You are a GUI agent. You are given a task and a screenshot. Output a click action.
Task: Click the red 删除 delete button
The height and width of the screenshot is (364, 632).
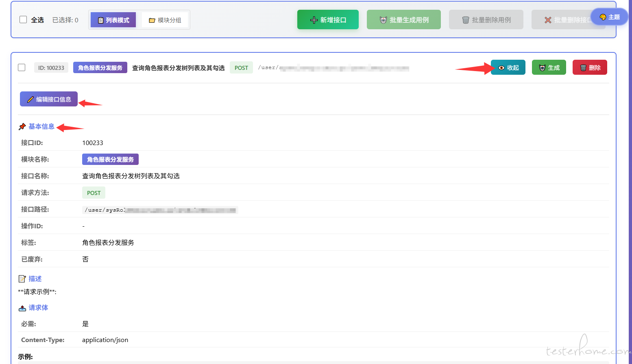click(589, 67)
